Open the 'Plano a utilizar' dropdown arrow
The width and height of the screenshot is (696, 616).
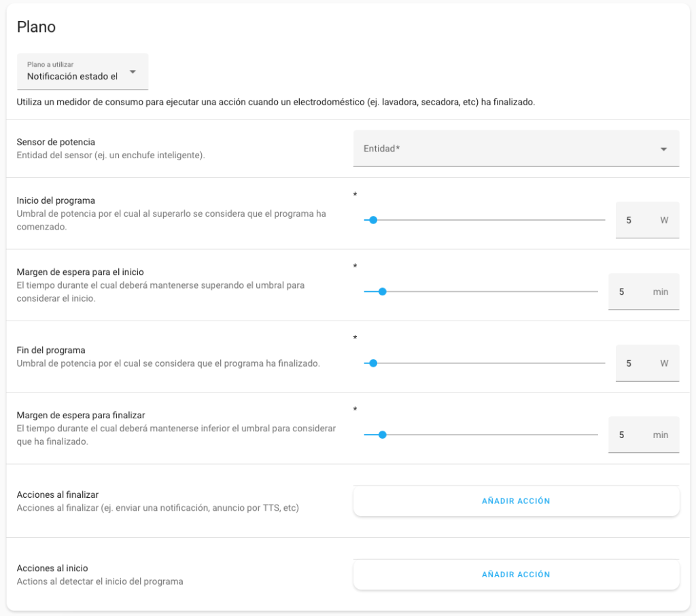pyautogui.click(x=133, y=72)
